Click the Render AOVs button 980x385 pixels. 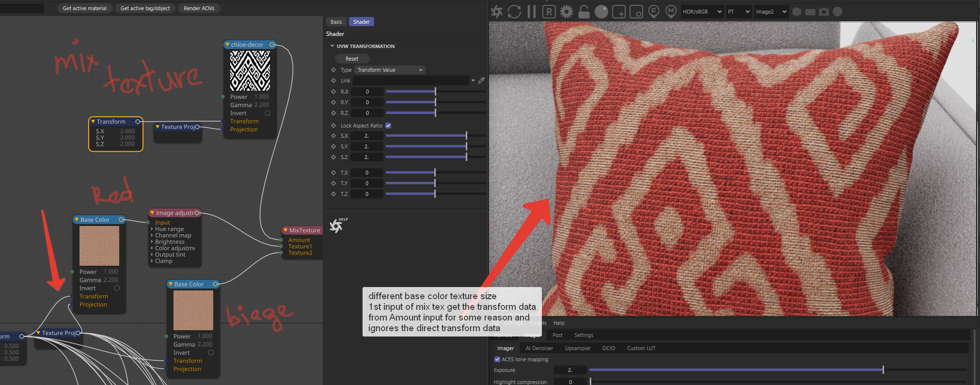click(x=199, y=8)
